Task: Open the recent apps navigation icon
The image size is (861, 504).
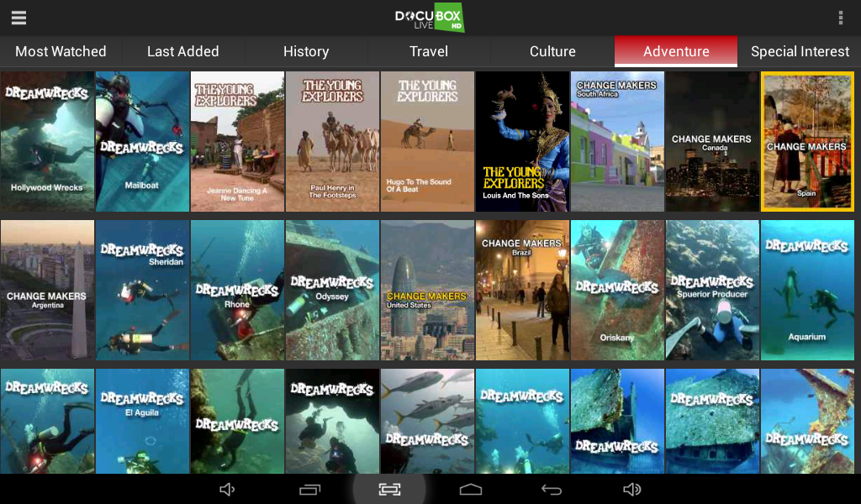Action: pos(309,489)
